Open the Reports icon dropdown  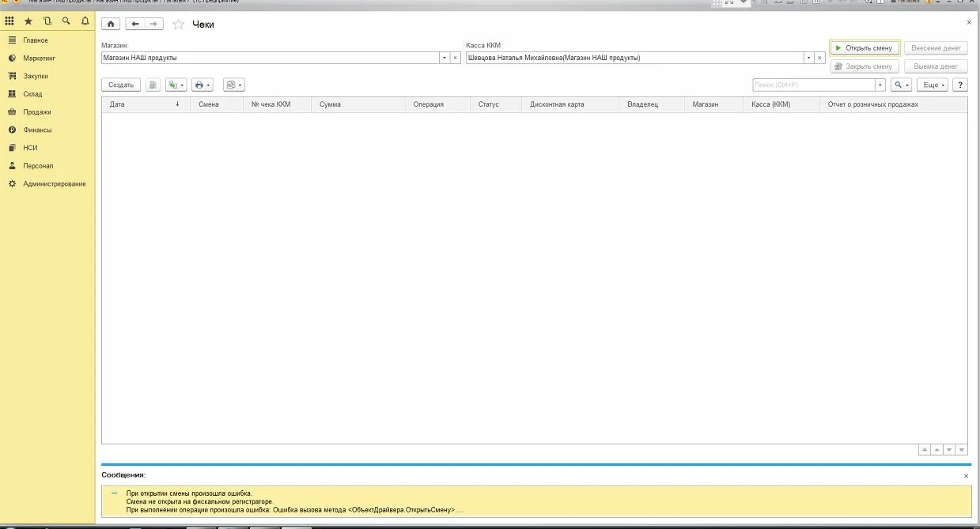(x=233, y=85)
